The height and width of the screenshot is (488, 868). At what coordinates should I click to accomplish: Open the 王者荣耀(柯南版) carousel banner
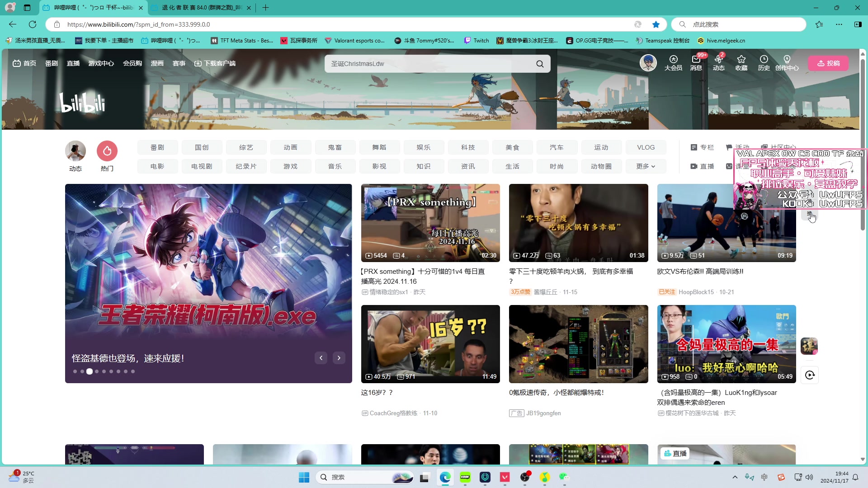pyautogui.click(x=208, y=283)
